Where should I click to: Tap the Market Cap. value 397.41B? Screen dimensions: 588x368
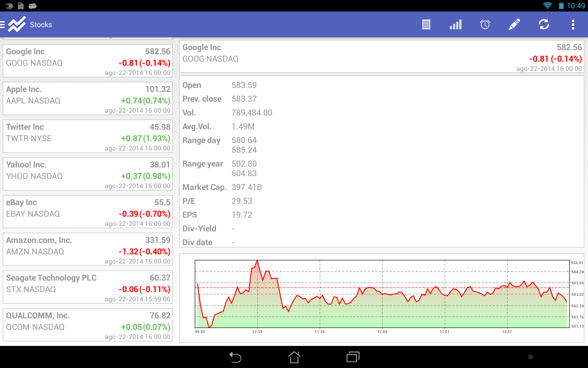pos(247,187)
